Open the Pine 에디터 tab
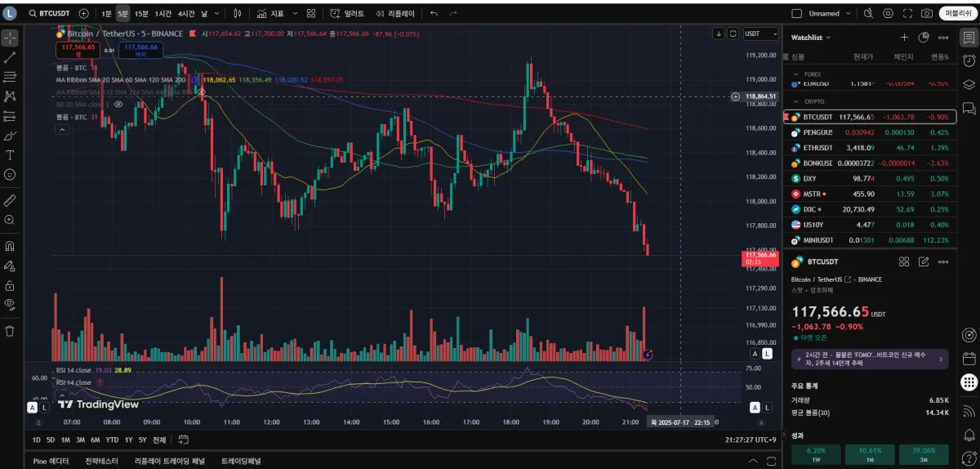Viewport: 980px width, 469px height. click(51, 461)
